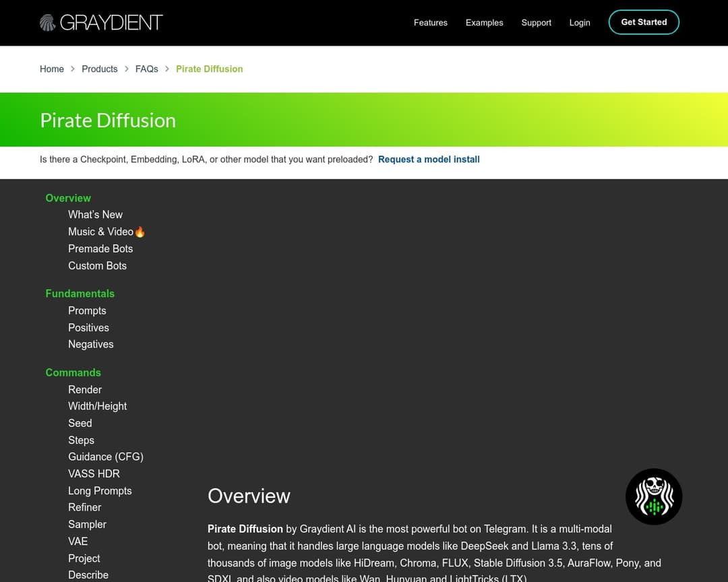Open the Request a model install link
The width and height of the screenshot is (728, 582).
coord(429,160)
